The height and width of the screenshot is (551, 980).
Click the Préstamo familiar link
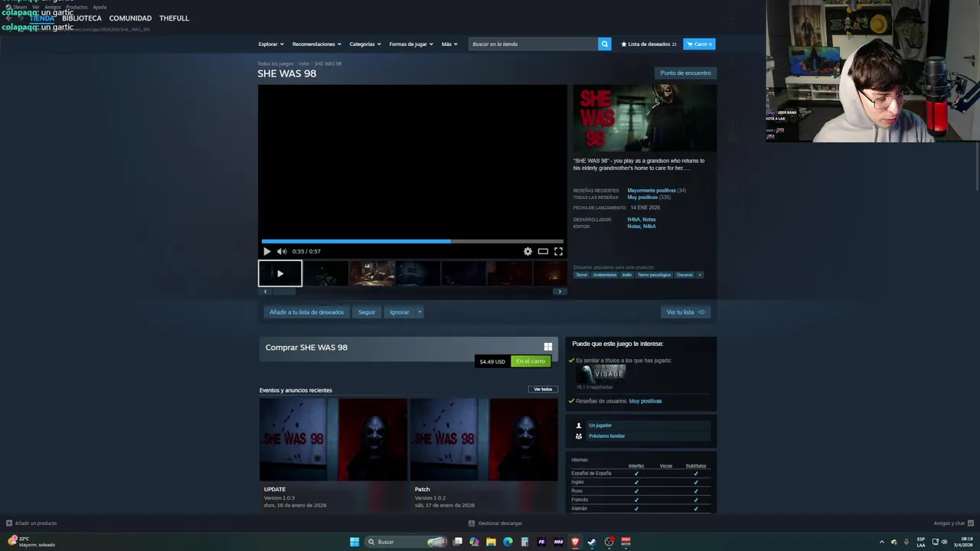pyautogui.click(x=606, y=436)
